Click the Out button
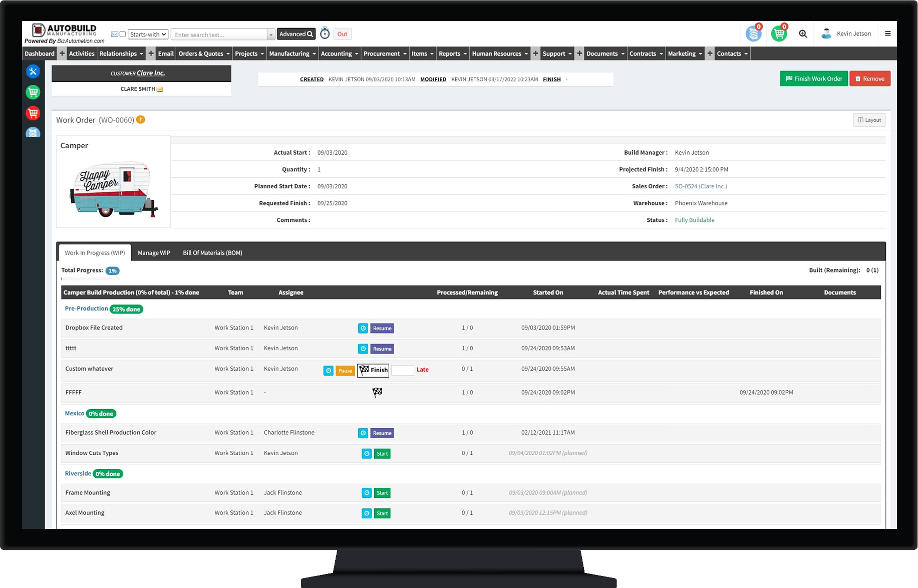 [x=342, y=34]
